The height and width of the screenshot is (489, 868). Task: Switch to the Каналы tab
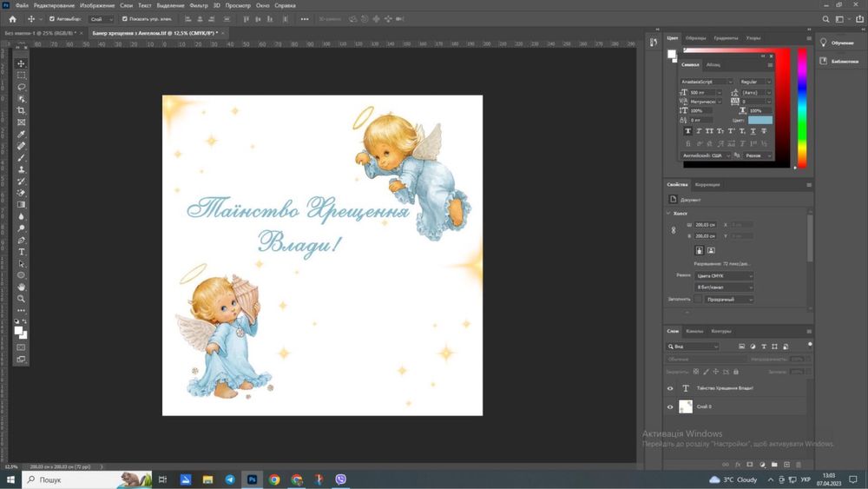coord(694,331)
